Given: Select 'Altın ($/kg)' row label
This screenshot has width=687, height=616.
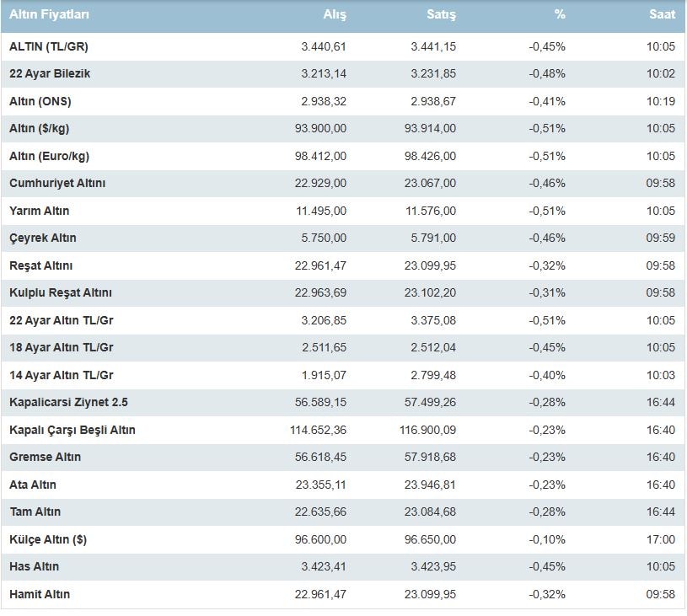Looking at the screenshot, I should coord(39,128).
